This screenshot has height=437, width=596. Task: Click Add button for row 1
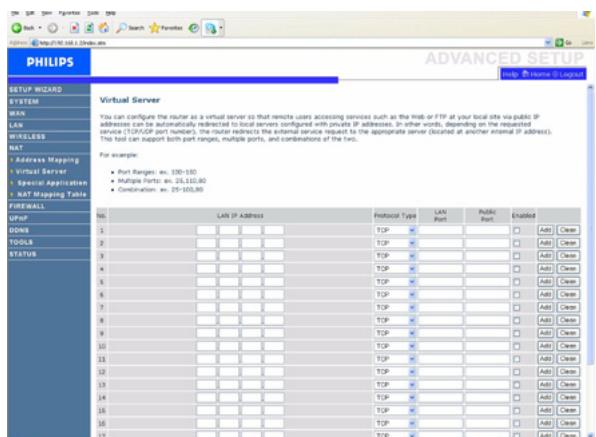point(545,230)
